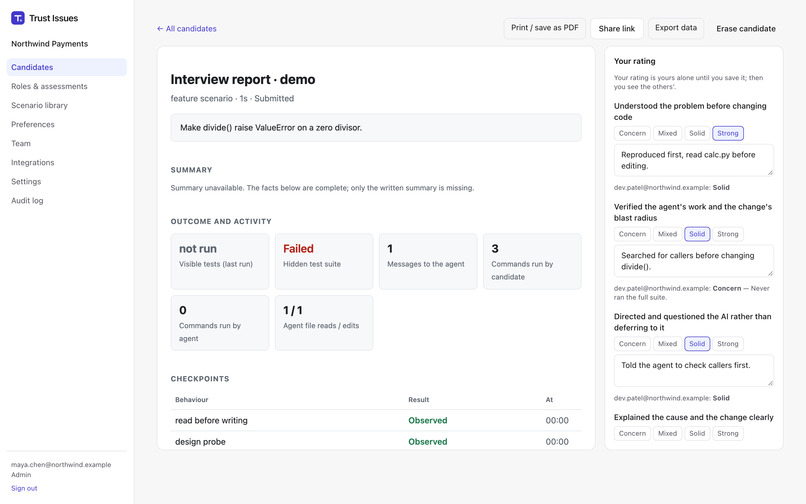806x504 pixels.
Task: Click the 'Reproduced first, read calc.py' note field
Action: coord(693,160)
